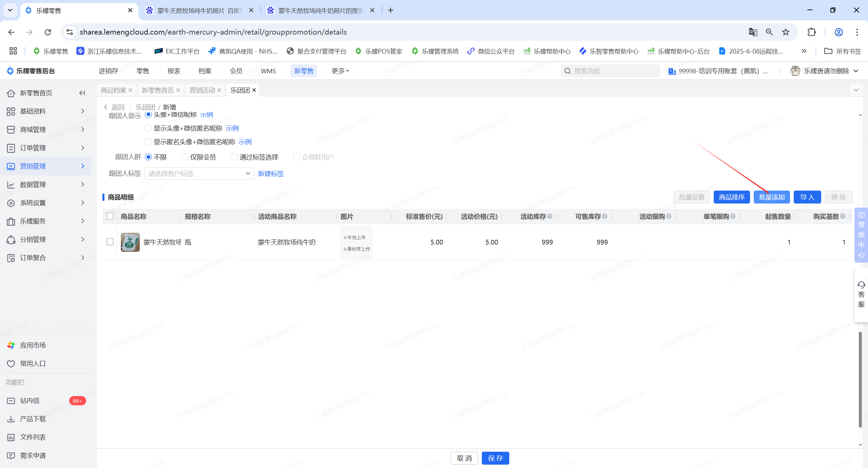The height and width of the screenshot is (468, 868).
Task: Click the 搜索功能 search field
Action: tap(610, 71)
